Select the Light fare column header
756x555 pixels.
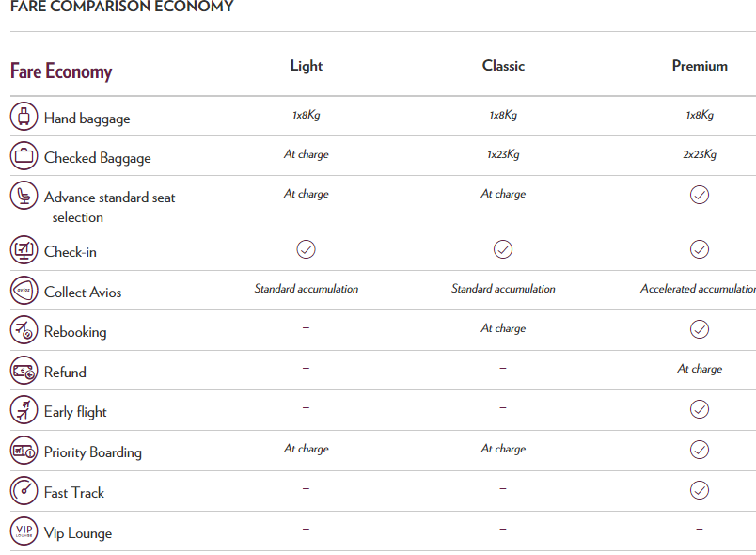[307, 66]
